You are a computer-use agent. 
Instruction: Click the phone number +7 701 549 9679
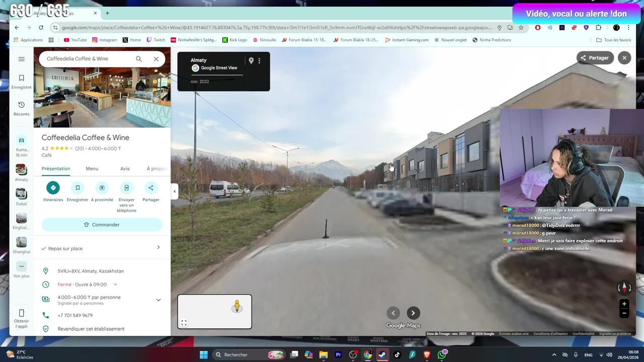75,315
